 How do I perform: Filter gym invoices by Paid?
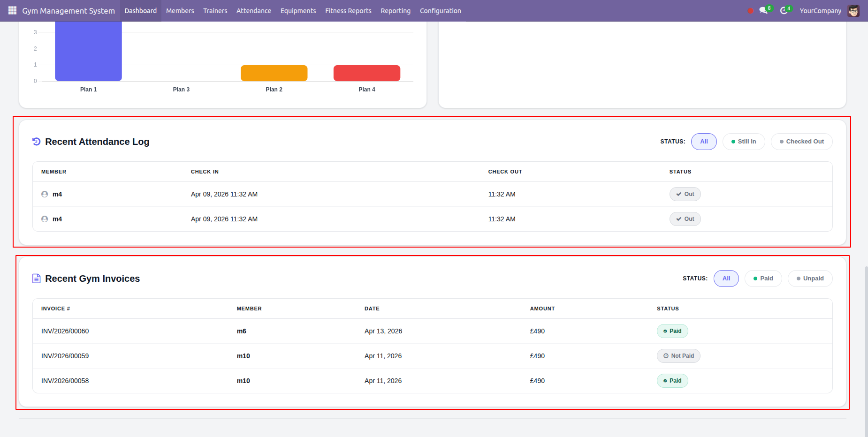pos(763,279)
